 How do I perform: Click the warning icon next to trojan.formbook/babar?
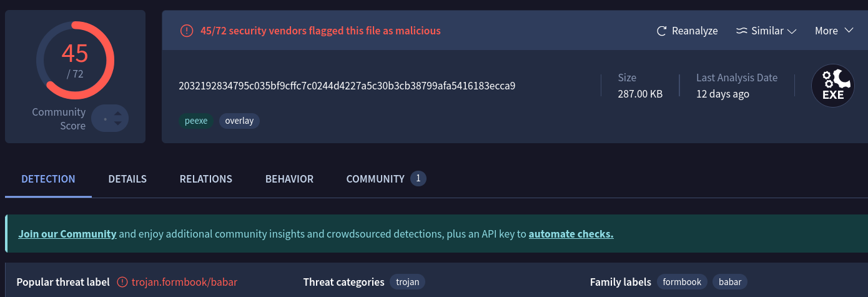pyautogui.click(x=122, y=282)
